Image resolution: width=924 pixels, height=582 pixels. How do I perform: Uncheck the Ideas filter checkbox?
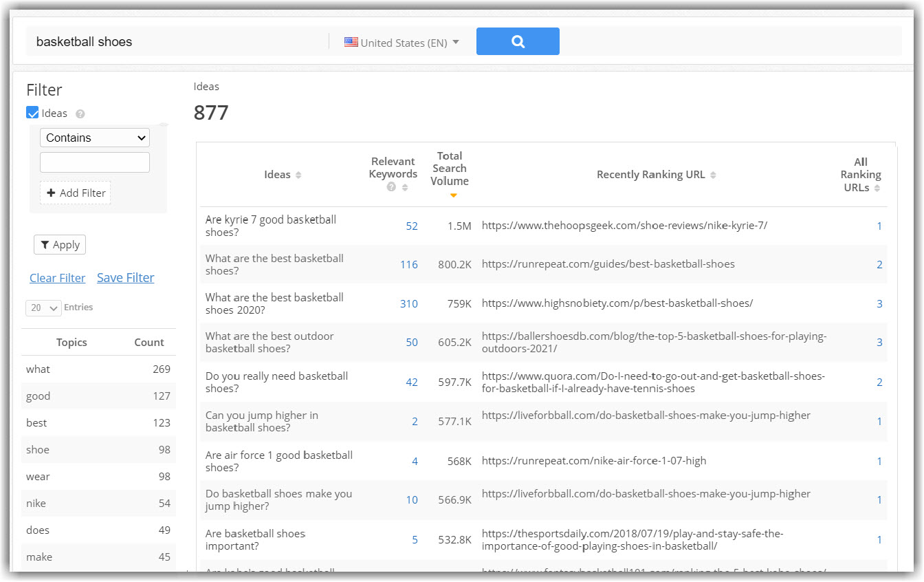point(32,113)
